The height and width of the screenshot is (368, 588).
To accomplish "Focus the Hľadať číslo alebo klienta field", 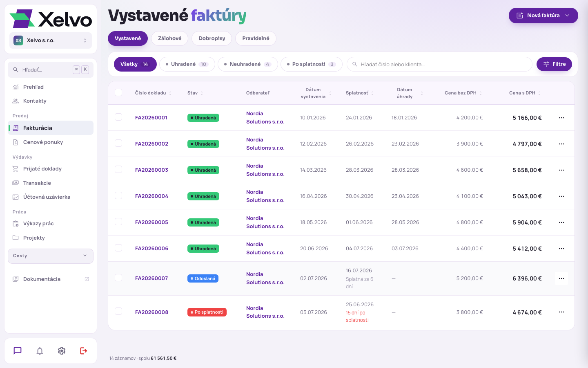I will pos(439,64).
